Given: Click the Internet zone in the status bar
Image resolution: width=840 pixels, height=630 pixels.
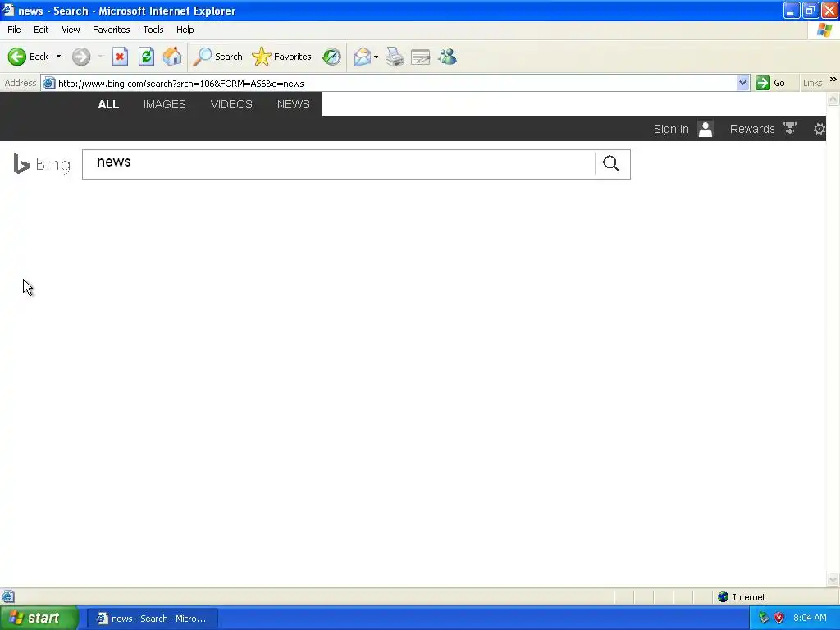Looking at the screenshot, I should pos(742,597).
